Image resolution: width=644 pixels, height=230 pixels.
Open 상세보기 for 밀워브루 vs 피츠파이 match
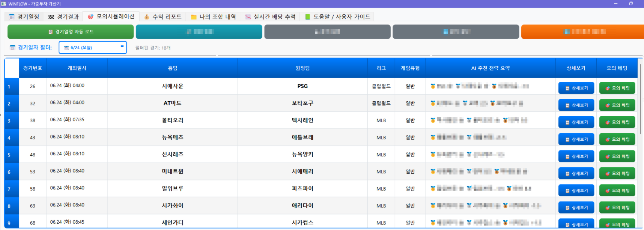[x=576, y=191]
